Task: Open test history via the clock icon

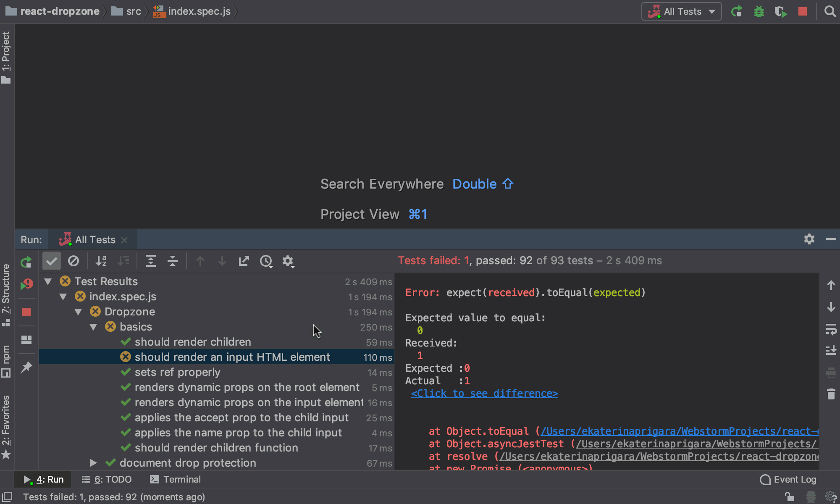Action: click(266, 261)
